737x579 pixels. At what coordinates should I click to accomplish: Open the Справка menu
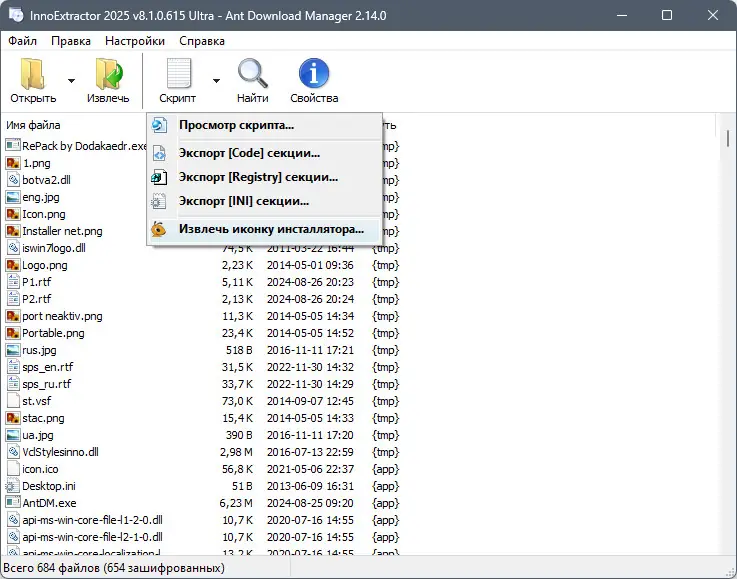coord(202,41)
